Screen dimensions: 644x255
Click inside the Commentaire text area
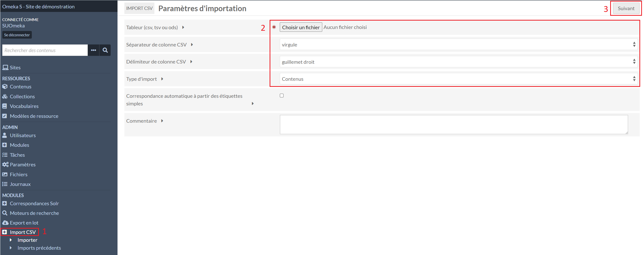click(x=453, y=124)
